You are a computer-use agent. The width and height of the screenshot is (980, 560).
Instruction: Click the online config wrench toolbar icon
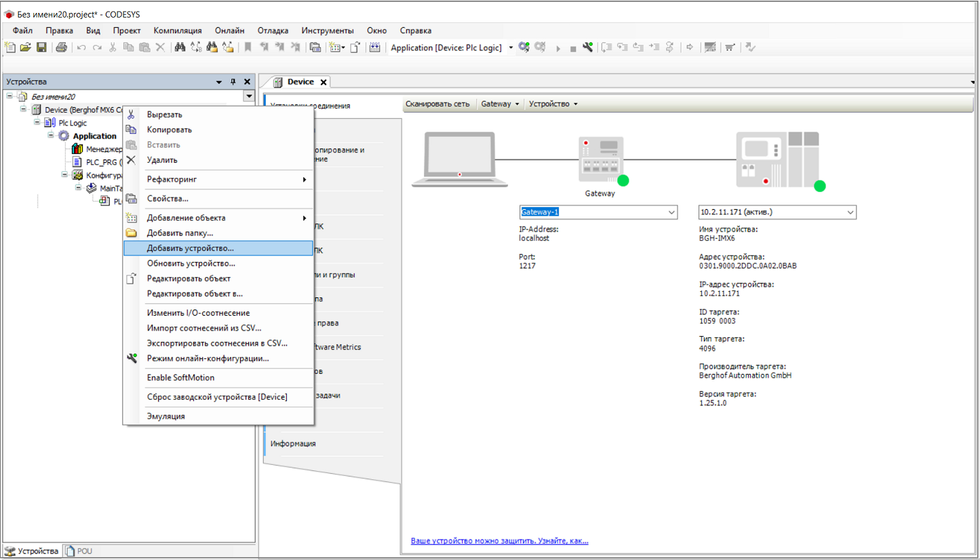point(588,48)
